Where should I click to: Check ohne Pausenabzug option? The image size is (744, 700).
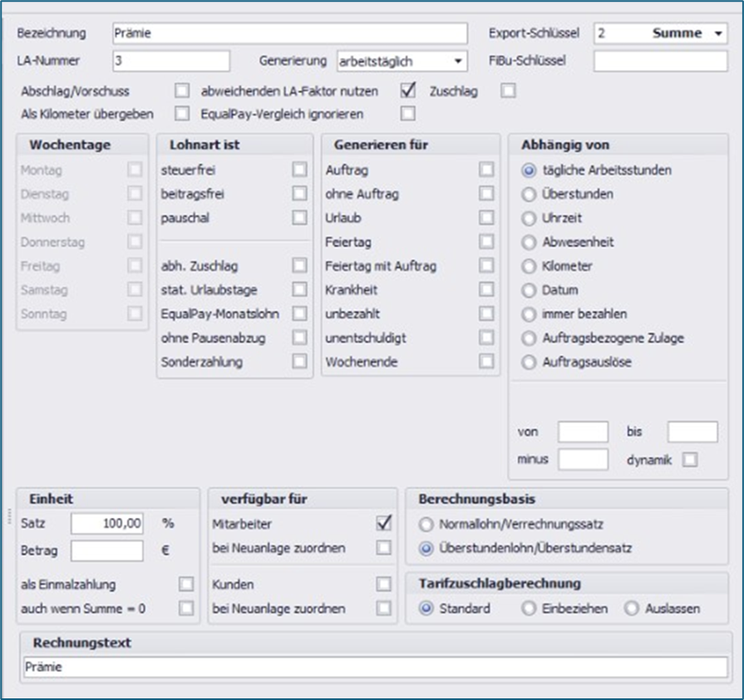[299, 338]
